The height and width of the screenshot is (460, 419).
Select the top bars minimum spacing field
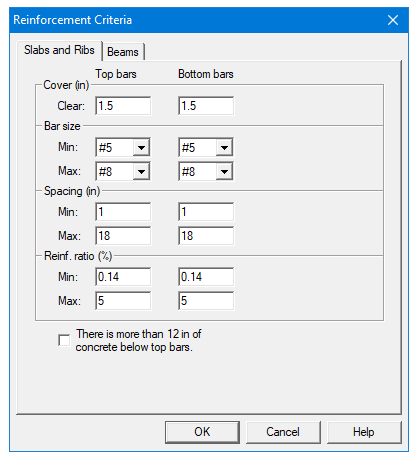pyautogui.click(x=123, y=212)
